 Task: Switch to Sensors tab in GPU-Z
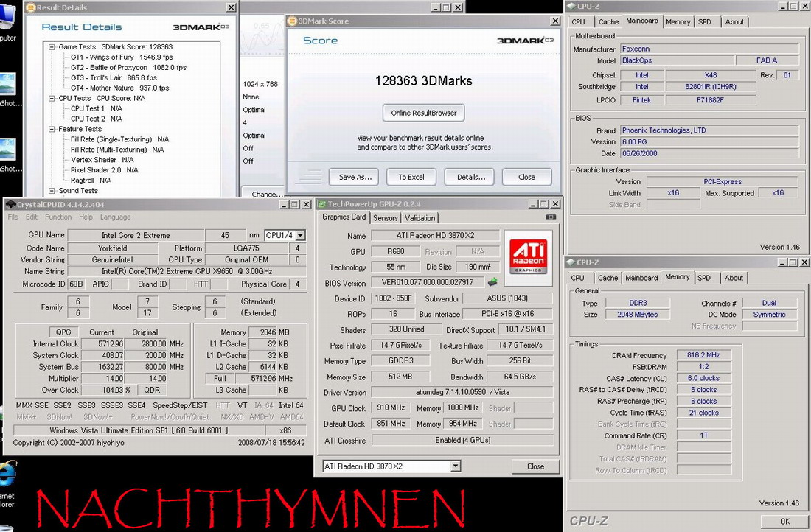pyautogui.click(x=386, y=218)
